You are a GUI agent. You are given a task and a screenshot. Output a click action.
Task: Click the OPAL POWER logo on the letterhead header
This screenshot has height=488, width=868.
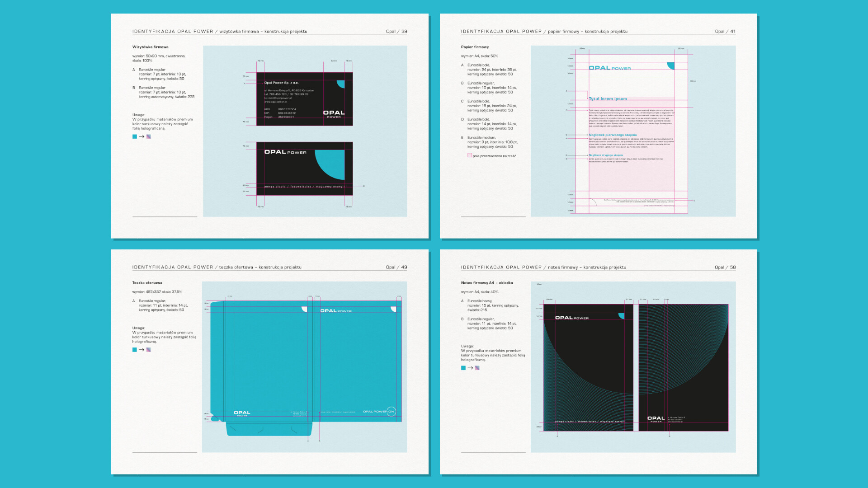pyautogui.click(x=609, y=68)
